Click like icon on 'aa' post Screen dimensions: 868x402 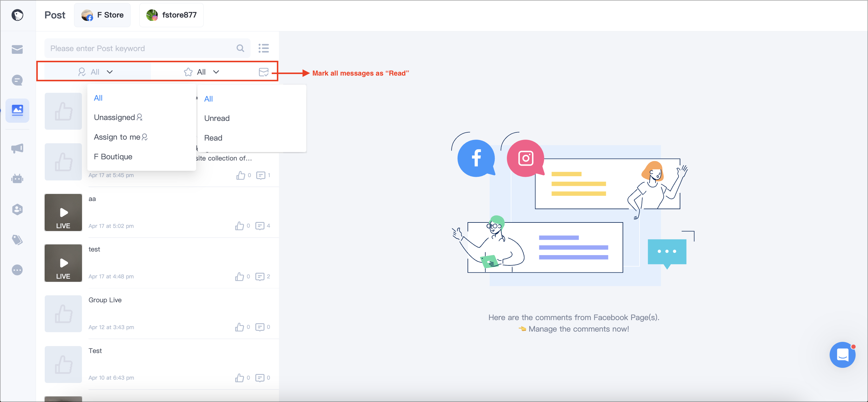pos(240,226)
